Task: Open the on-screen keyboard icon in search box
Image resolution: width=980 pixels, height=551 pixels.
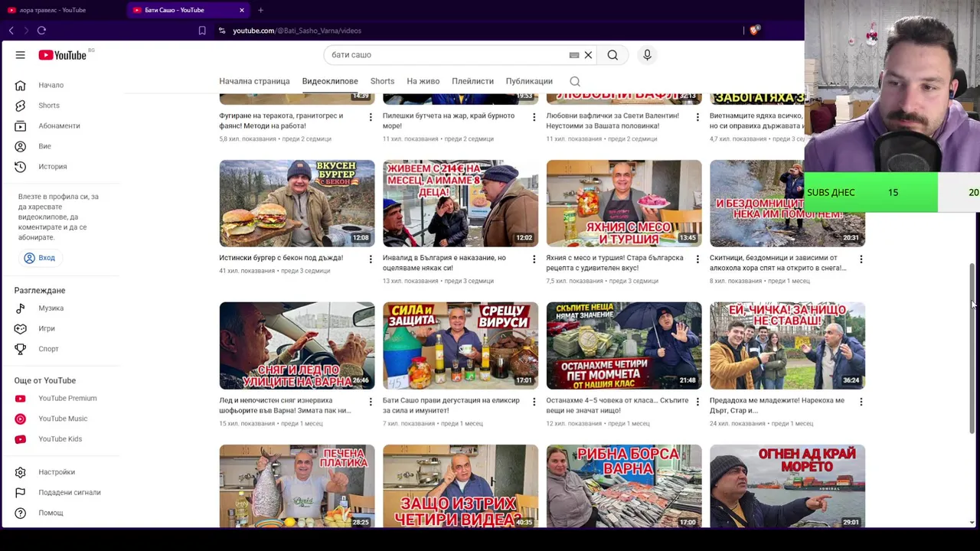Action: tap(574, 55)
